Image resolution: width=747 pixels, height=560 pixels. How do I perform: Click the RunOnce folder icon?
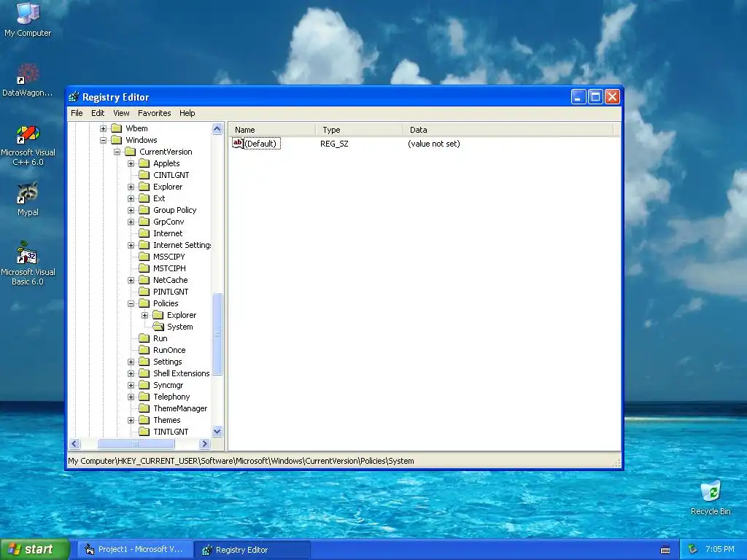(144, 350)
